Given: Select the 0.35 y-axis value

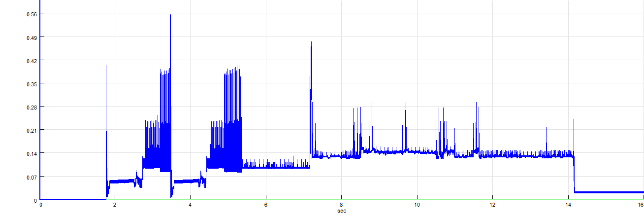Looking at the screenshot, I should tap(31, 83).
